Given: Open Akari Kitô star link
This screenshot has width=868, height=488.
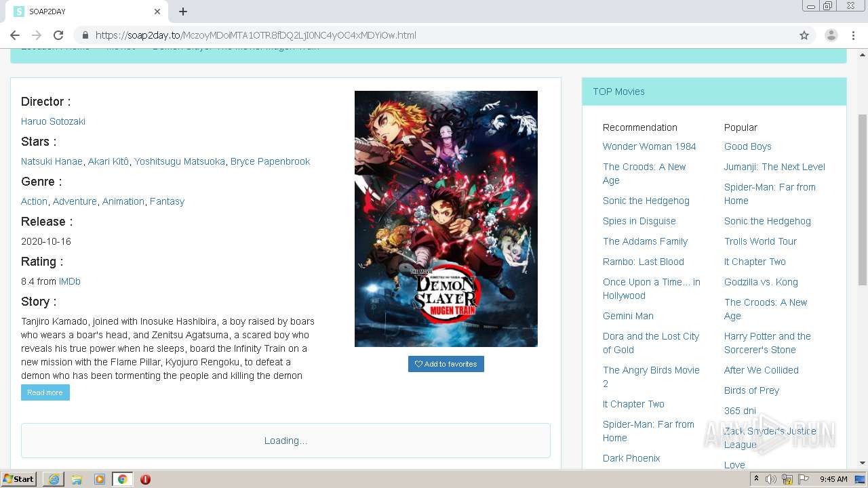Looking at the screenshot, I should pyautogui.click(x=108, y=161).
